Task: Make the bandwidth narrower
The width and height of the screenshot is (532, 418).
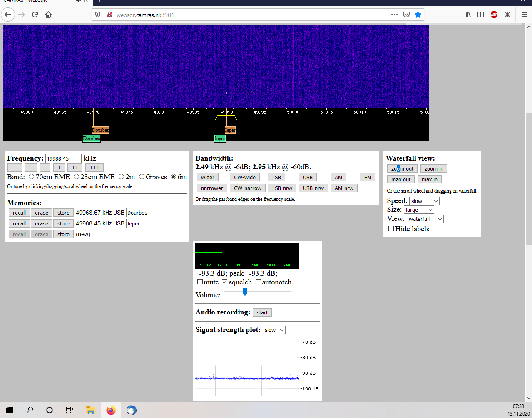Action: point(212,188)
